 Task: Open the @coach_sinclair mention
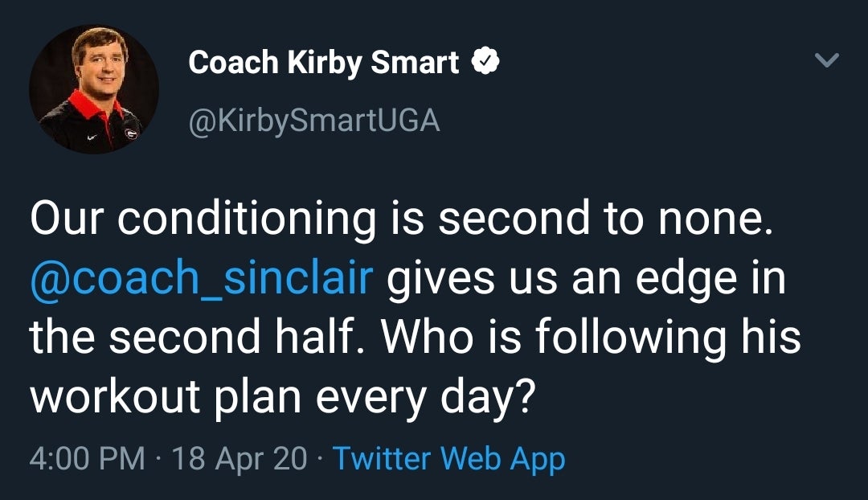click(202, 278)
